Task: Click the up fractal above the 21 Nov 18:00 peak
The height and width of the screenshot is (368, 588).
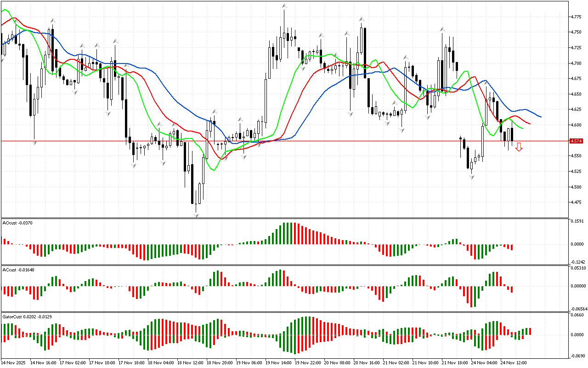Action: click(442, 29)
